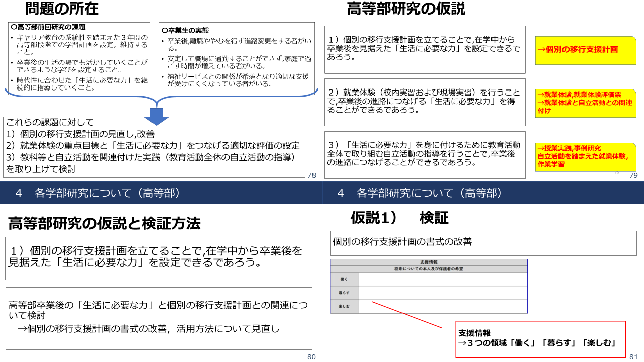The height and width of the screenshot is (362, 644).
Task: Click the line "これらの課題に対して"
Action: 50,122
